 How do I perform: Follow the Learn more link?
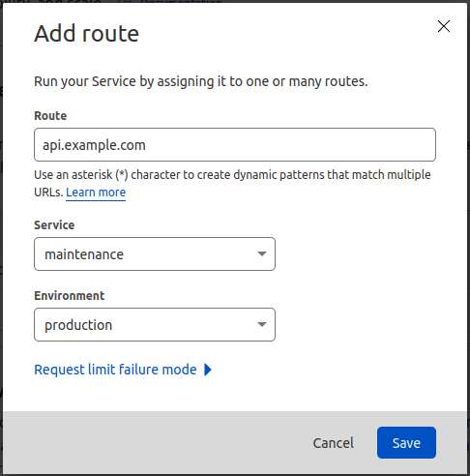96,193
